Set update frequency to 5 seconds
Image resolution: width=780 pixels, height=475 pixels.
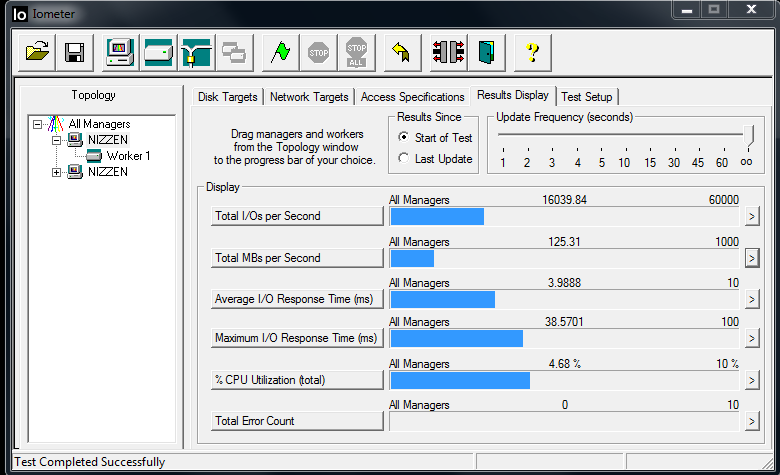coord(601,163)
